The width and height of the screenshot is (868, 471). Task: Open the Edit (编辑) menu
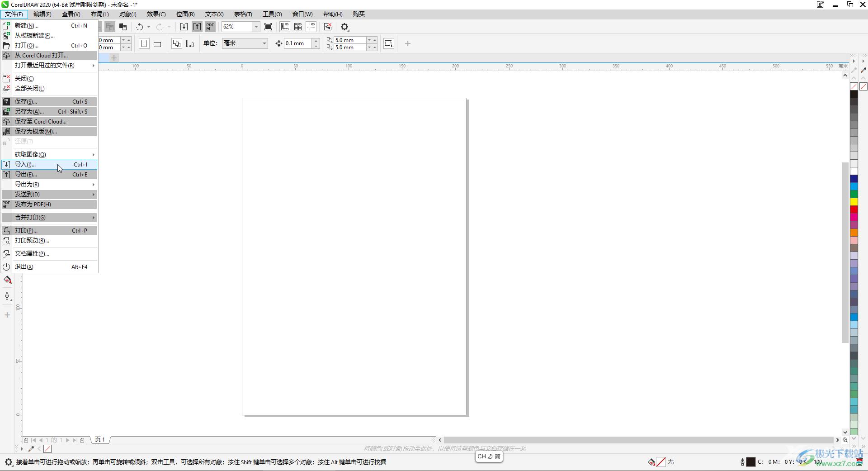click(42, 14)
